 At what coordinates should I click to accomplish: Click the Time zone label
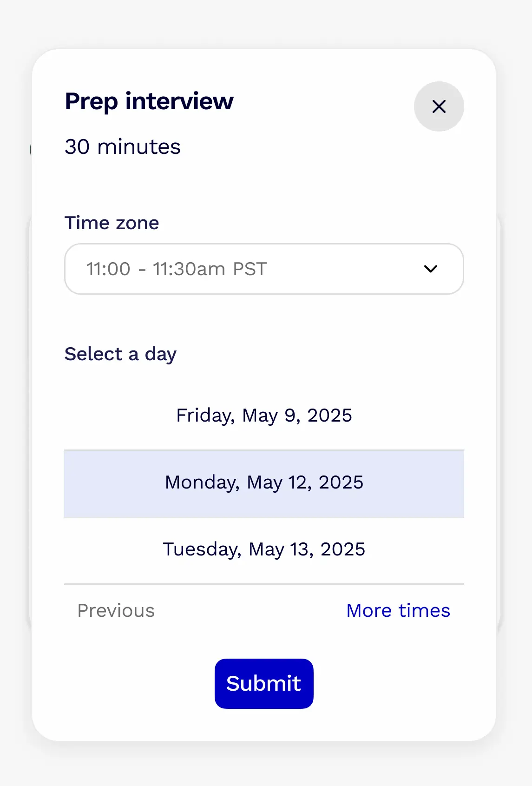point(112,223)
